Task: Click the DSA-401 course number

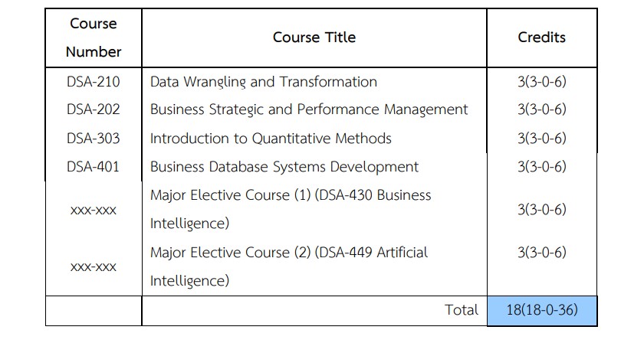Action: tap(94, 167)
